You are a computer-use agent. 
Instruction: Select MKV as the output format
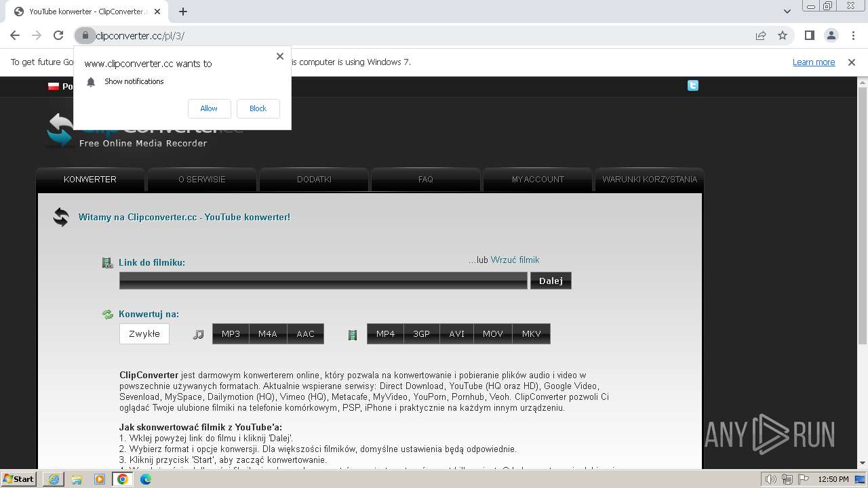point(532,334)
